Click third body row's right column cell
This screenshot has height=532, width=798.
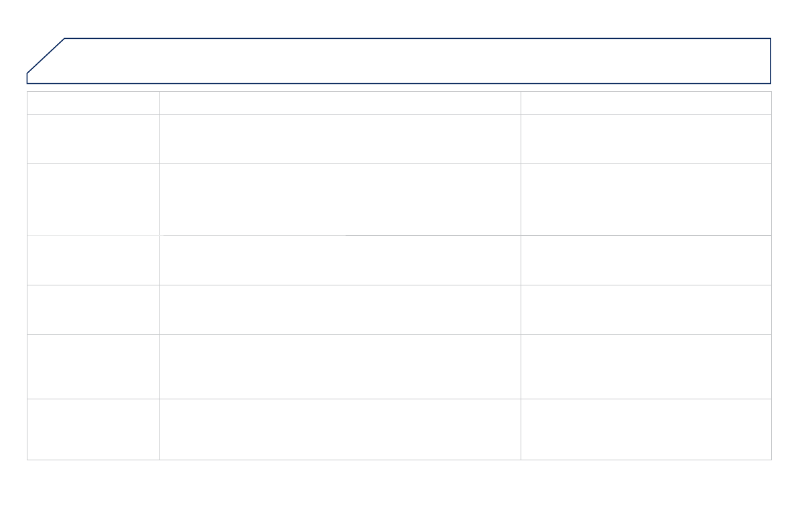tap(645, 260)
